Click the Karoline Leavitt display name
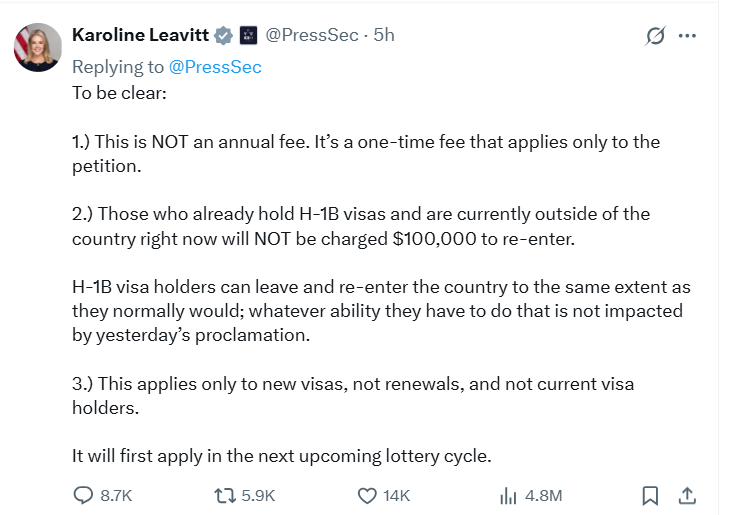The width and height of the screenshot is (739, 515). point(139,35)
